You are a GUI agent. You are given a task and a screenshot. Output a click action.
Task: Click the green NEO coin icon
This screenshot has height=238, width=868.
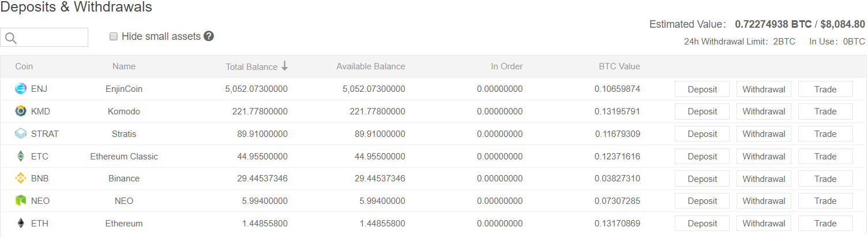(x=21, y=201)
